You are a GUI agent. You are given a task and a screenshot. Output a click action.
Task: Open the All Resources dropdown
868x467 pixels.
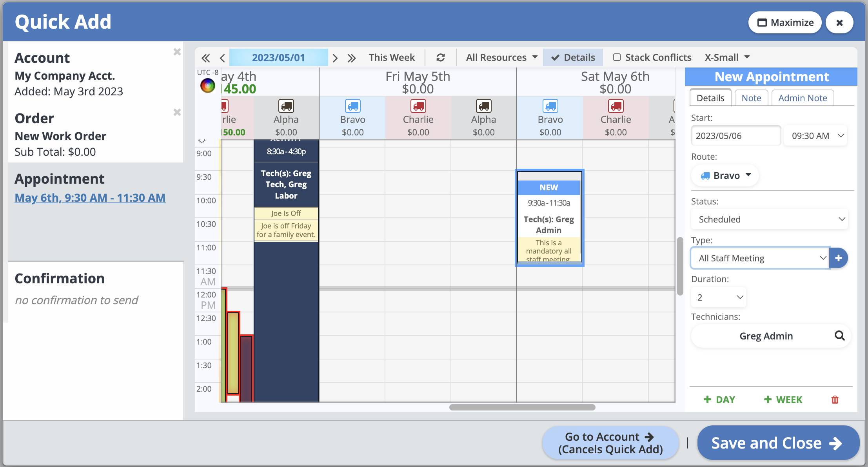pos(501,57)
